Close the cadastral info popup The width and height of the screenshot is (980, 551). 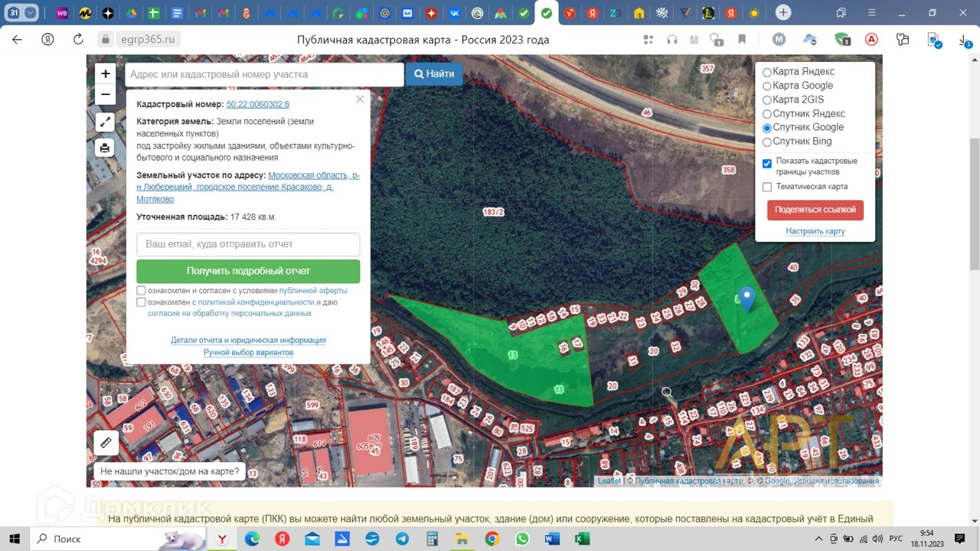click(x=360, y=99)
